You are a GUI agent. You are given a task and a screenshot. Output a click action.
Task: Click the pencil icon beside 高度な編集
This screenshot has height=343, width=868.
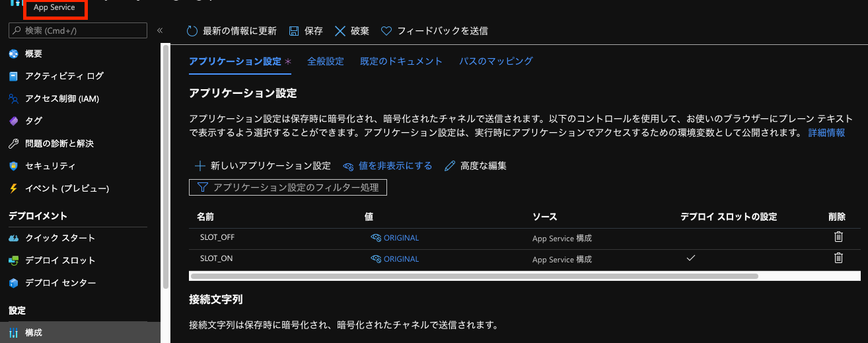[450, 166]
